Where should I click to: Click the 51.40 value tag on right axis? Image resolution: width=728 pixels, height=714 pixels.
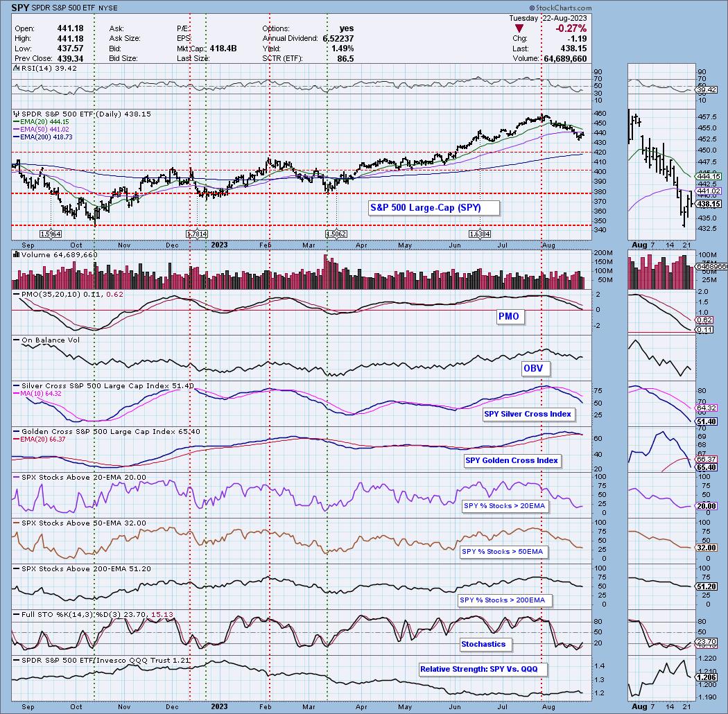pyautogui.click(x=707, y=421)
